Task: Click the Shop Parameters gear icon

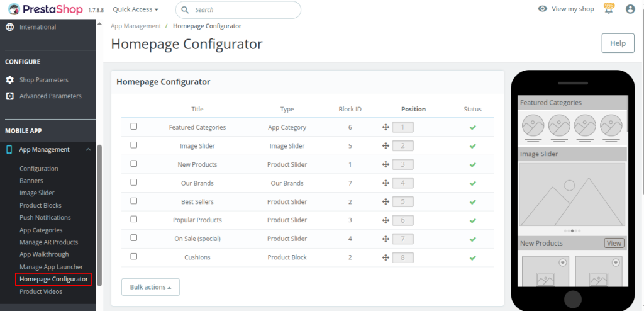Action: (10, 80)
